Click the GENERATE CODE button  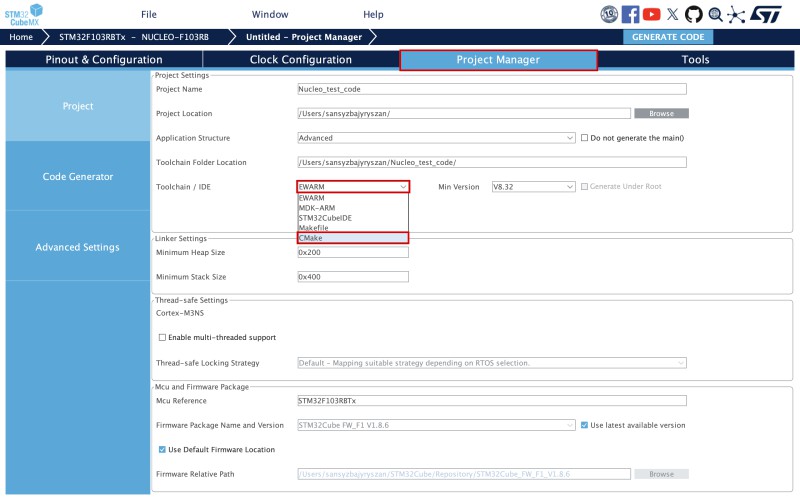[x=668, y=37]
